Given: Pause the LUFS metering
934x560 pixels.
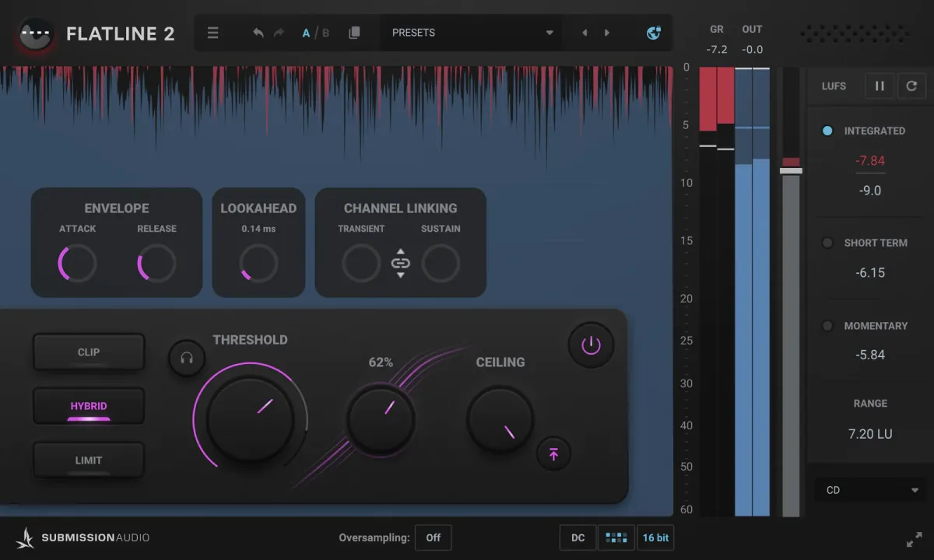Looking at the screenshot, I should click(x=880, y=86).
